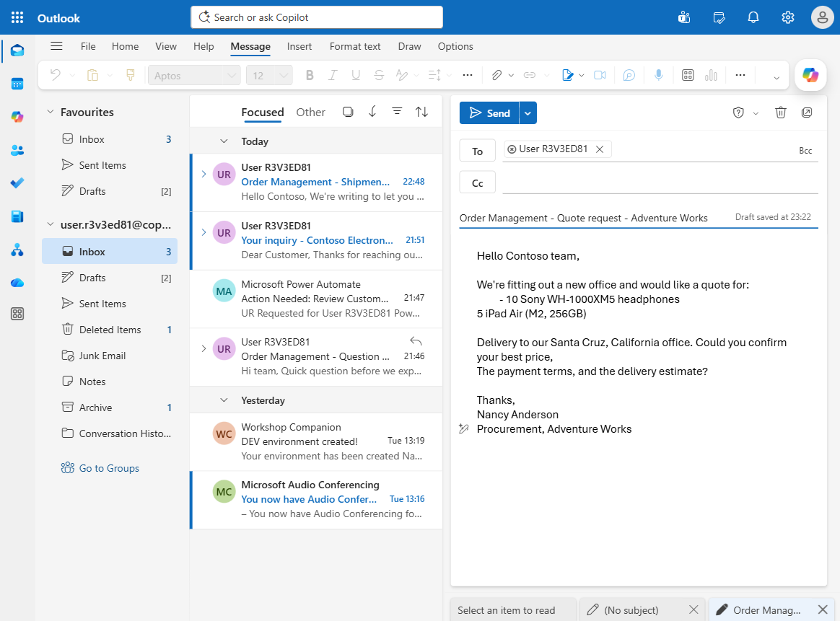840x621 pixels.
Task: Click the Signature pen icon
Action: [567, 76]
